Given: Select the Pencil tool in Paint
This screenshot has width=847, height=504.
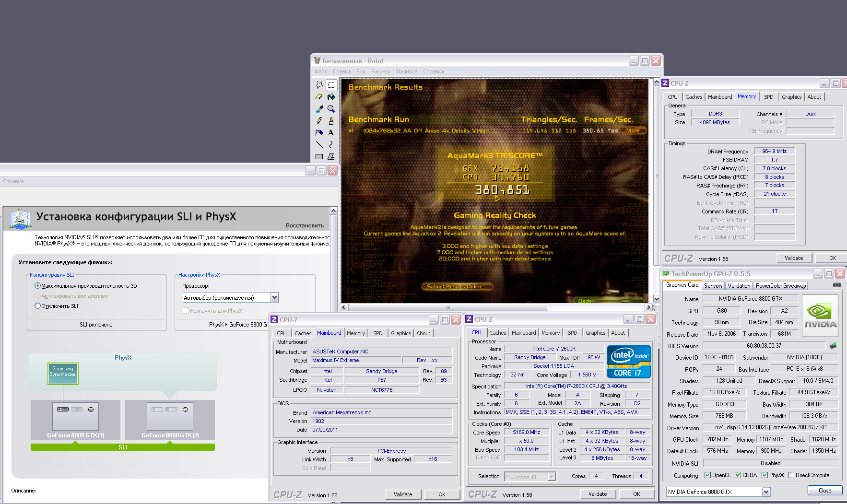Looking at the screenshot, I should (319, 121).
